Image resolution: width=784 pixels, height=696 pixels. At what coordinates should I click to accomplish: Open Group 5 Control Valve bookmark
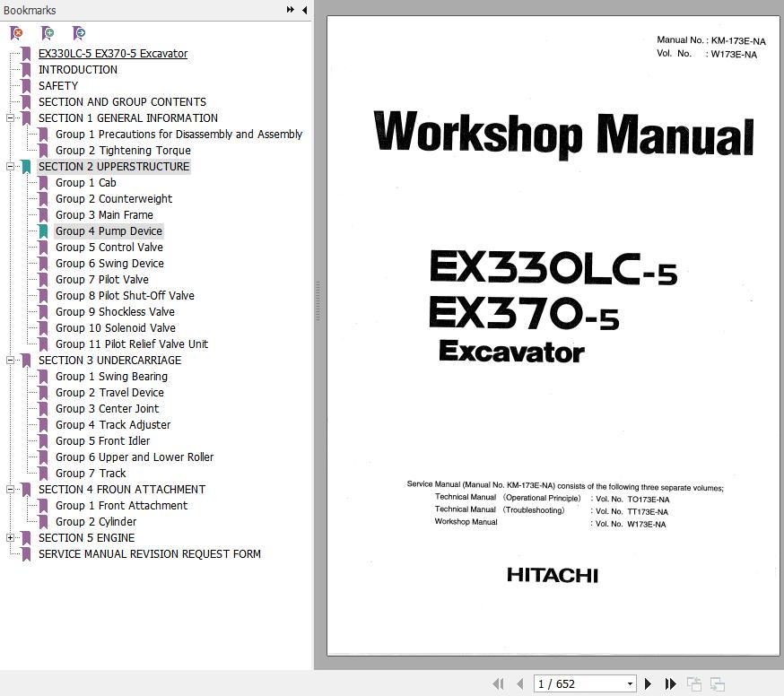(x=109, y=247)
